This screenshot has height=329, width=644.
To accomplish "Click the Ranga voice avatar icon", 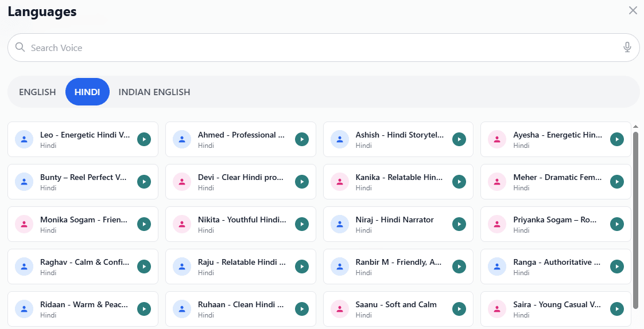I will coord(497,267).
